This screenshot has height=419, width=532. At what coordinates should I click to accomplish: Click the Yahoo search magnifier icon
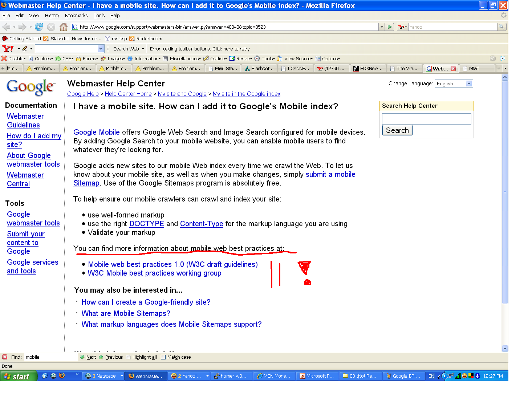coord(501,27)
